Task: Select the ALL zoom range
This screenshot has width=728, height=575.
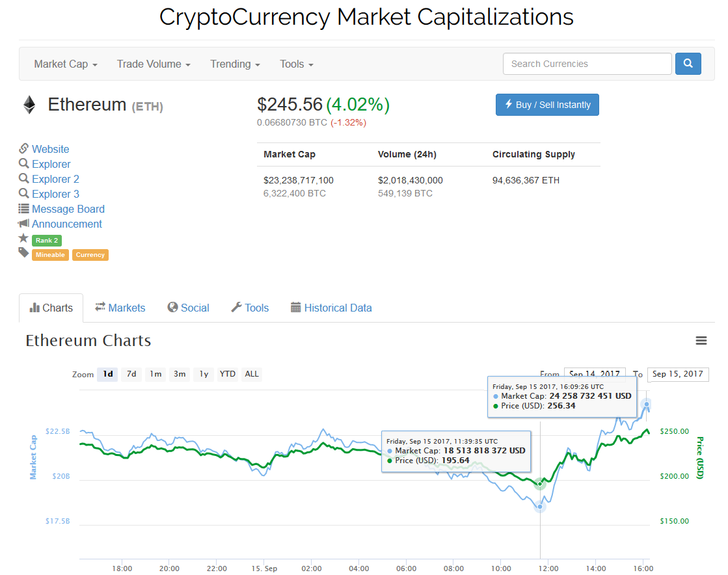Action: point(252,374)
